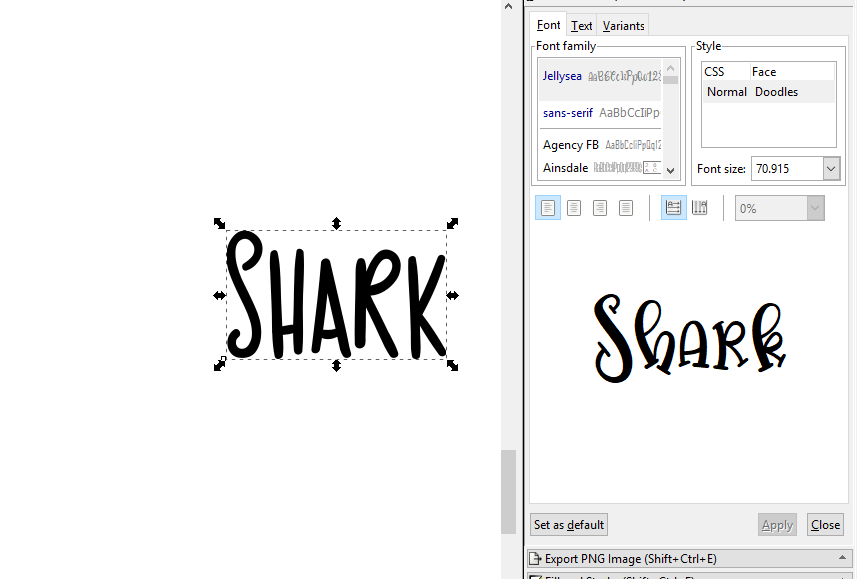Switch to the Text tab
The width and height of the screenshot is (859, 579).
click(581, 26)
